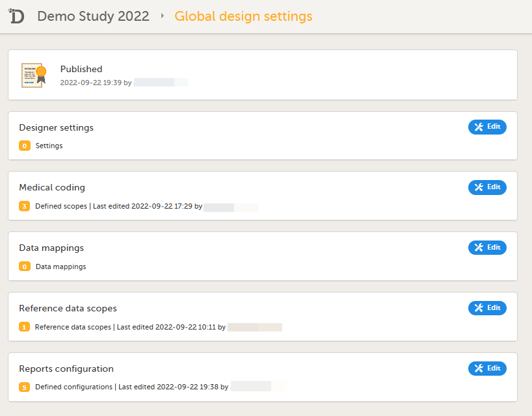
Task: Edit the Medical coding settings
Action: click(x=487, y=187)
